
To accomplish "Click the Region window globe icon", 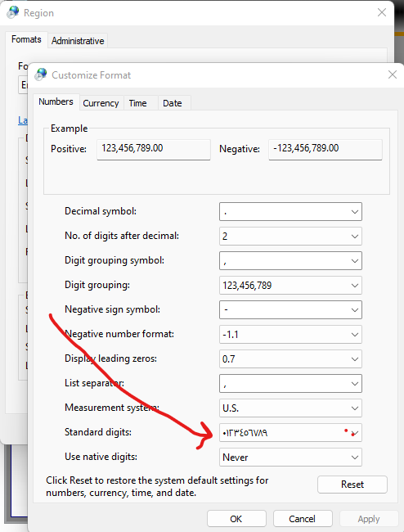I will point(13,12).
